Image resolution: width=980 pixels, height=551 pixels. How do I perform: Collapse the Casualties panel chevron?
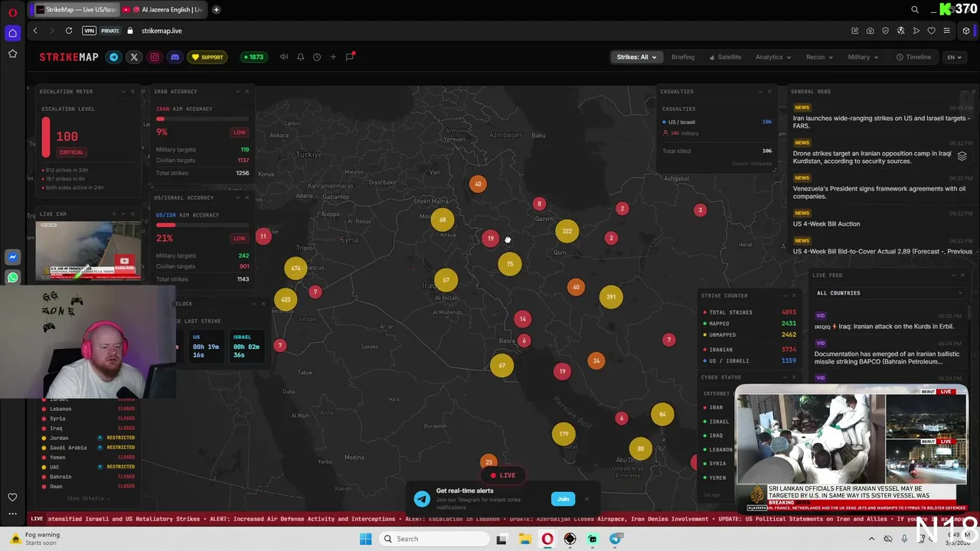pos(760,91)
